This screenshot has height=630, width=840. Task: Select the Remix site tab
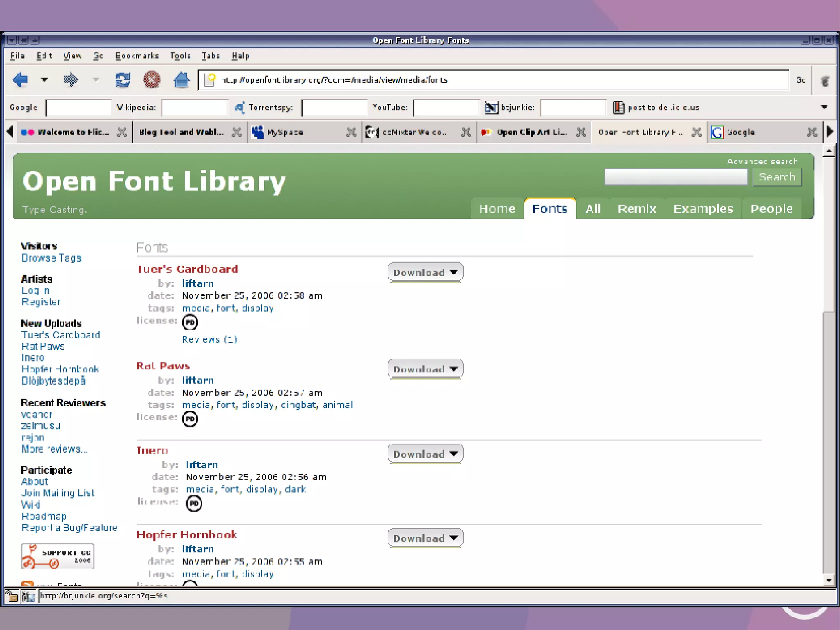coord(637,209)
